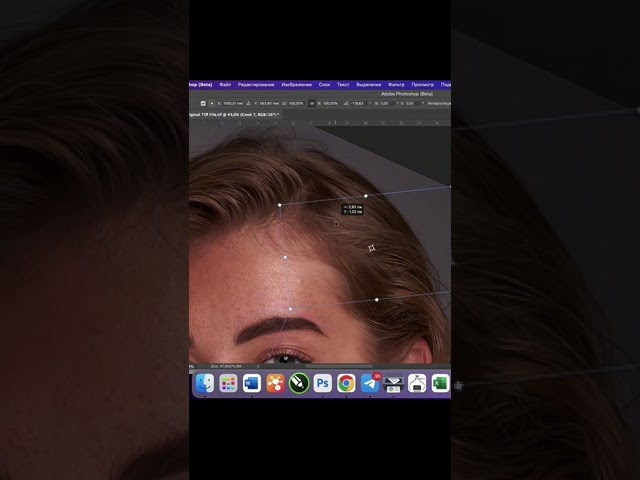Open the Редактирование menu

256,85
